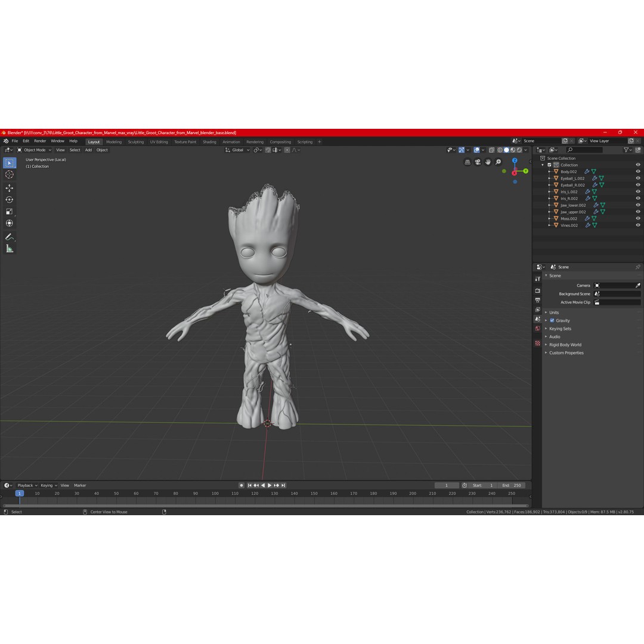Expand the Rigid Body World panel
The height and width of the screenshot is (644, 644).
pos(565,345)
